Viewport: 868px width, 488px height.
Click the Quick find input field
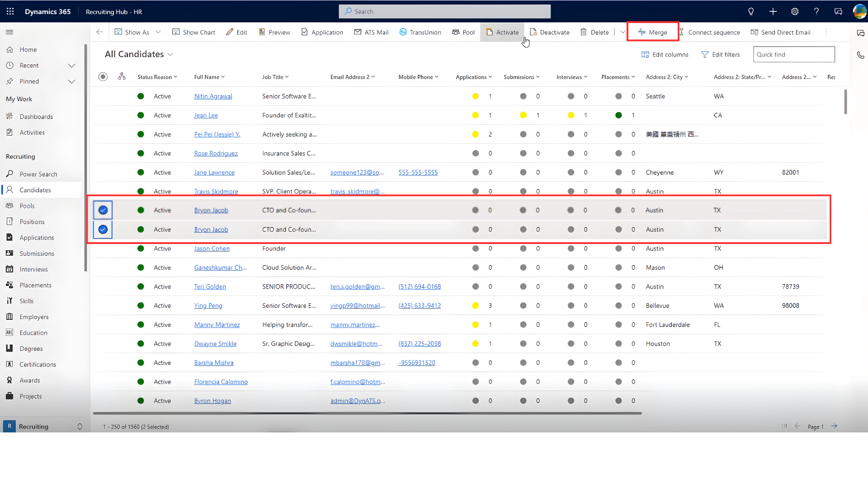794,54
